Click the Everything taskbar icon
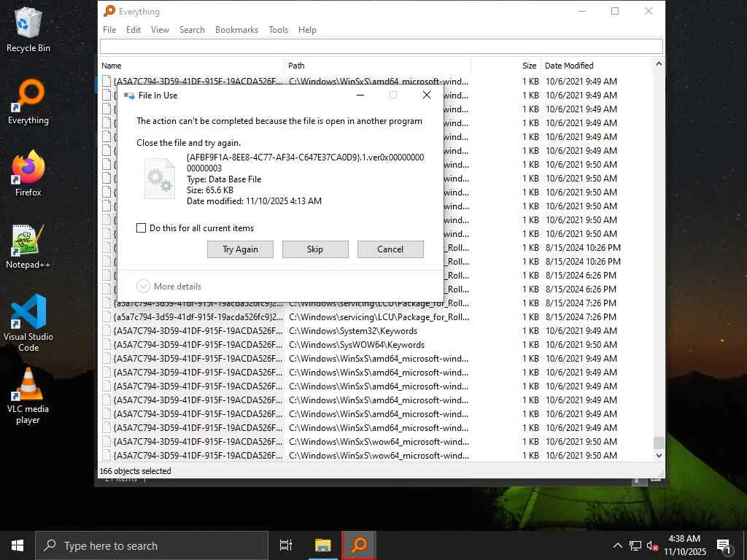The width and height of the screenshot is (747, 560). pos(359,545)
